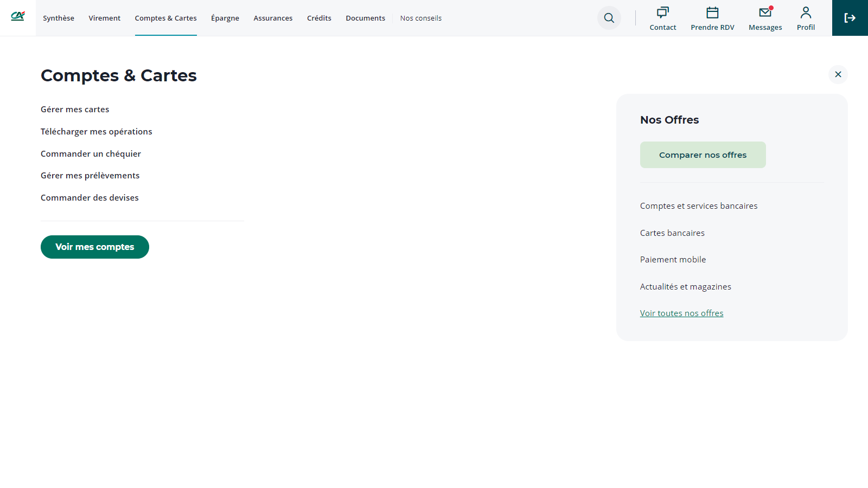
Task: Click the Prendre RDV calendar icon
Action: pyautogui.click(x=712, y=13)
